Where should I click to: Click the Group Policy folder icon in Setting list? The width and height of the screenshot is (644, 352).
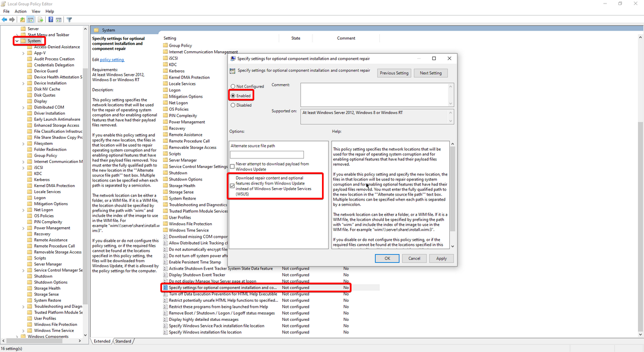coord(165,45)
